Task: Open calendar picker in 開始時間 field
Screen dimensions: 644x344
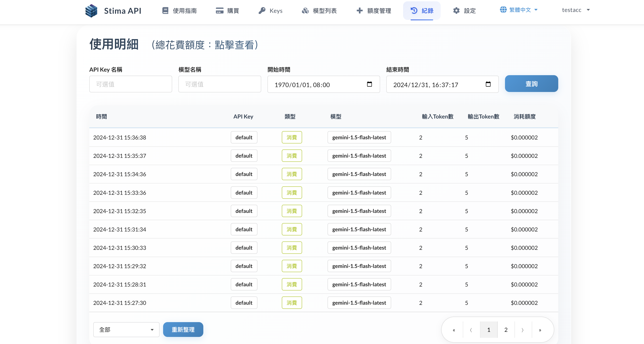Action: point(370,84)
